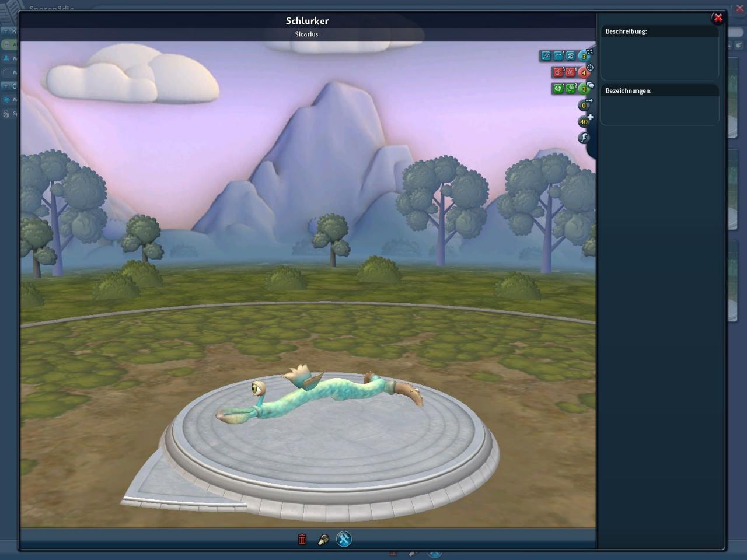Screen dimensions: 747x560
Task: Click the author name Sicarius
Action: [306, 34]
